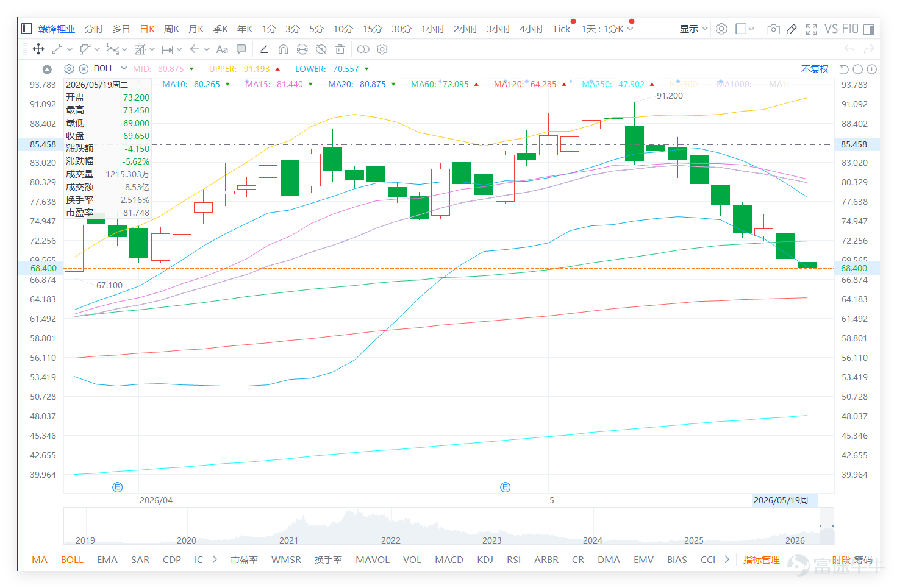The image size is (897, 588).
Task: Select the move/crosshair cursor tool
Action: pos(38,49)
